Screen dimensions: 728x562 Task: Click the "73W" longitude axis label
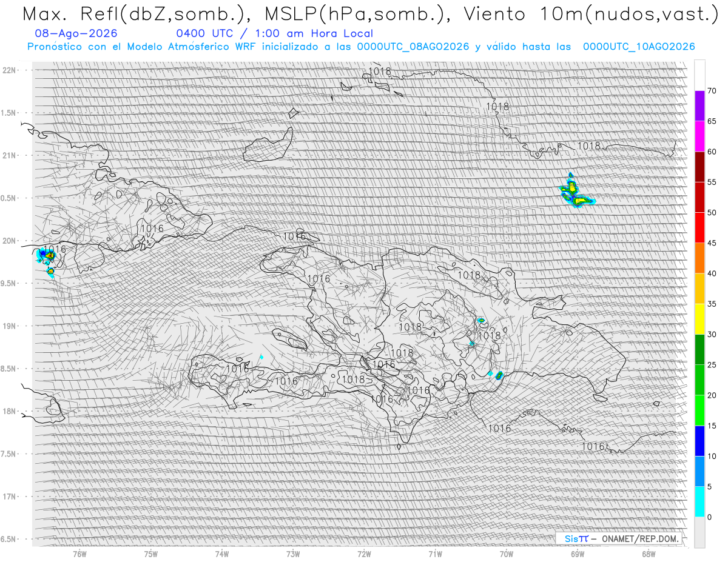coord(293,554)
